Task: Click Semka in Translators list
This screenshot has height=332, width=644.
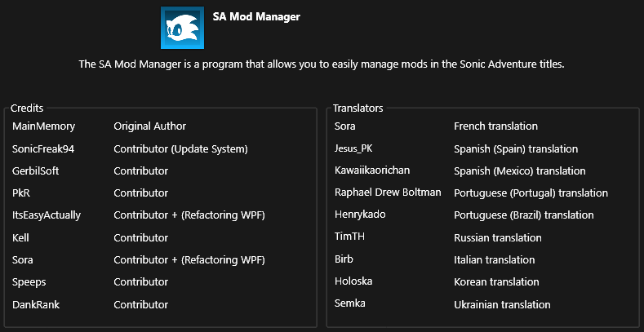Action: coord(349,304)
